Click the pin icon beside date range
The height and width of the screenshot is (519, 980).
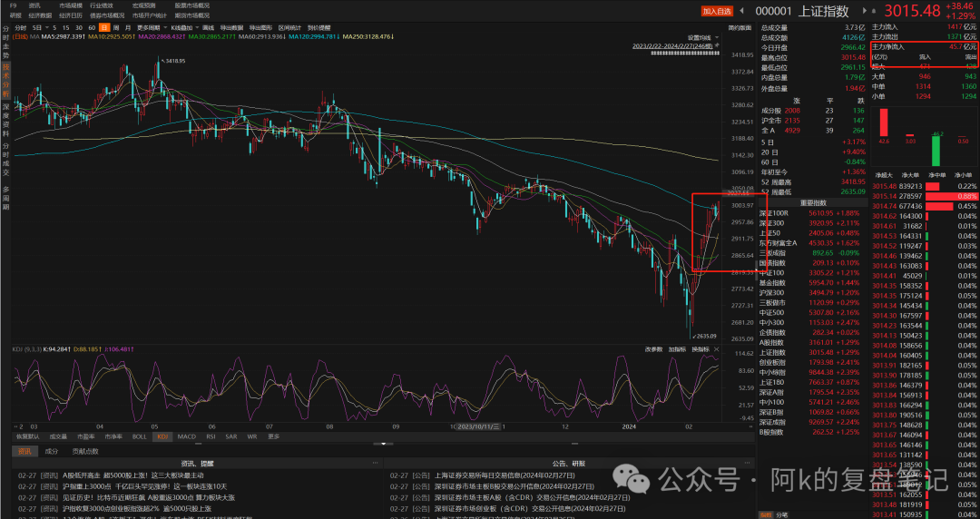pos(718,46)
